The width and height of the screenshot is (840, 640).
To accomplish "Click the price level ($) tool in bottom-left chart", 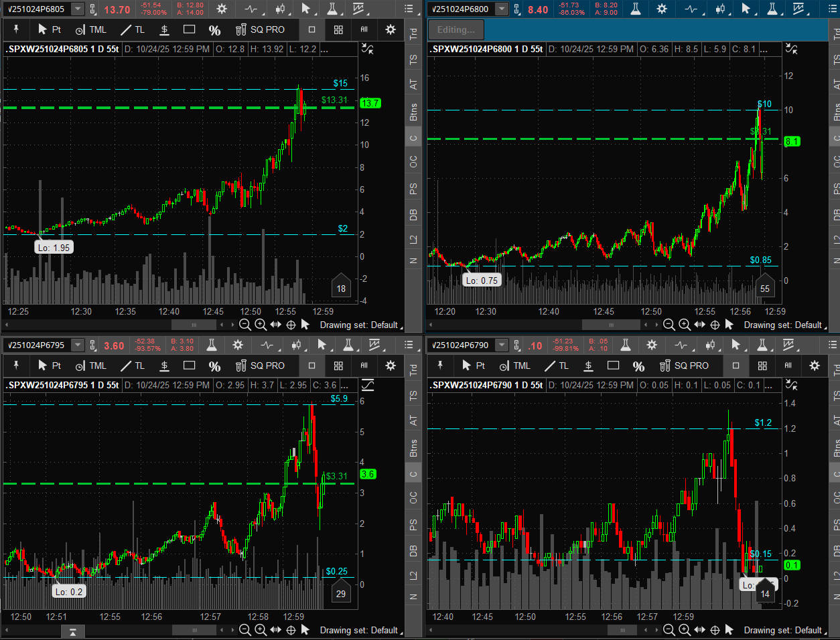I will [164, 366].
